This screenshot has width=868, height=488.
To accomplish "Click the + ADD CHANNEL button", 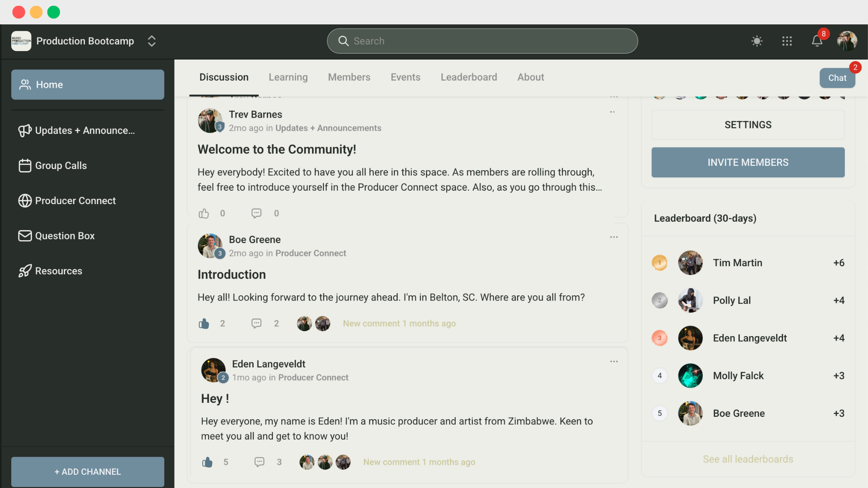I will pos(88,472).
